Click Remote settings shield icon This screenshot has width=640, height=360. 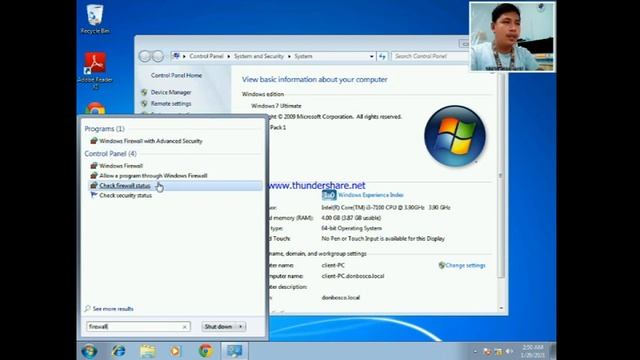coord(144,104)
